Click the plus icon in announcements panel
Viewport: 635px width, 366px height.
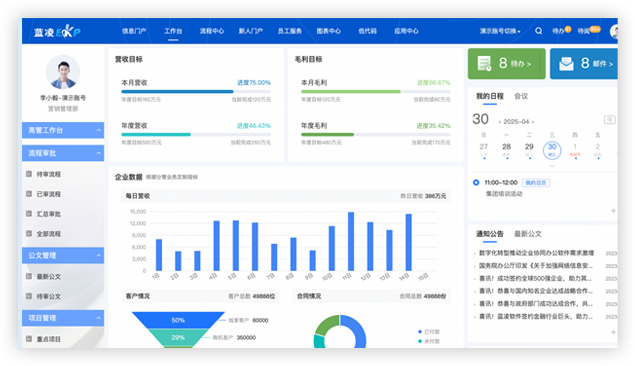[613, 332]
